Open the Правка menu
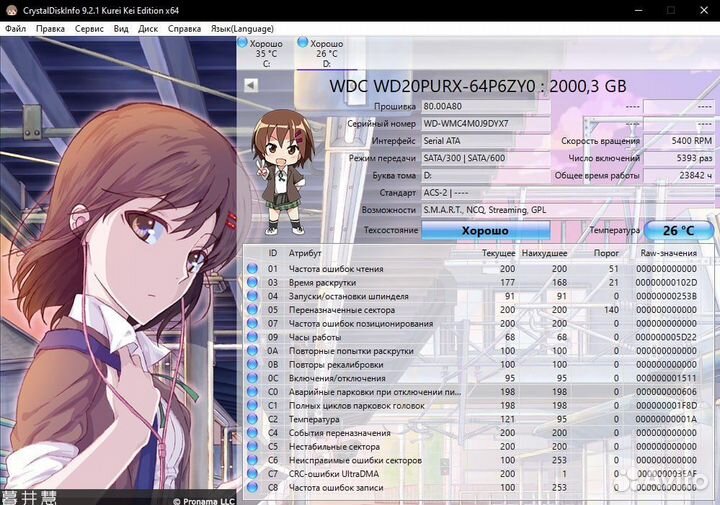The width and height of the screenshot is (720, 505). [x=50, y=28]
